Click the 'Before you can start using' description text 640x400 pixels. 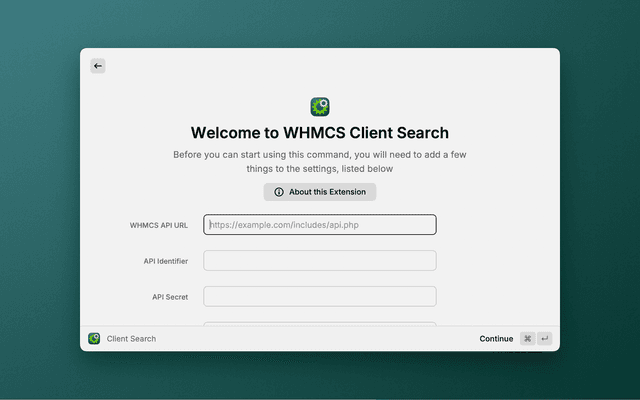(x=320, y=162)
